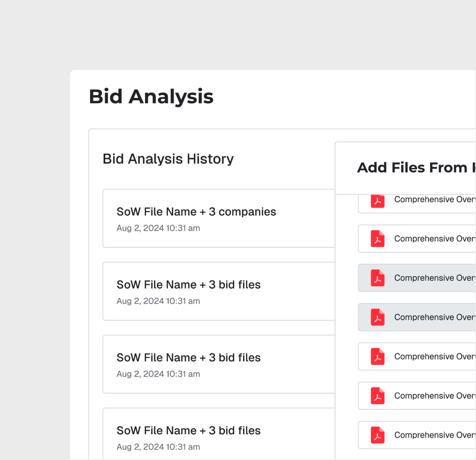Select the second Comprehensive Overview file row
Screen dimensions: 476x460
pyautogui.click(x=425, y=239)
